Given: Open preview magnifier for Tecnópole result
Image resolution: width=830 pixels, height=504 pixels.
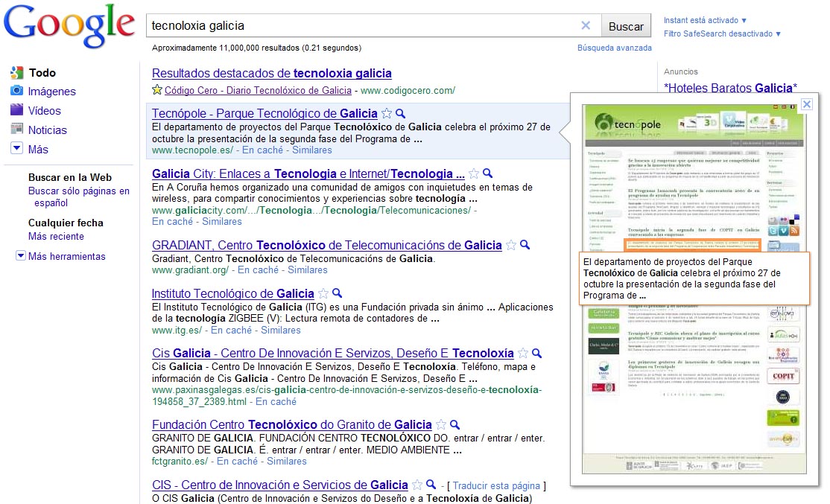Looking at the screenshot, I should pyautogui.click(x=401, y=113).
